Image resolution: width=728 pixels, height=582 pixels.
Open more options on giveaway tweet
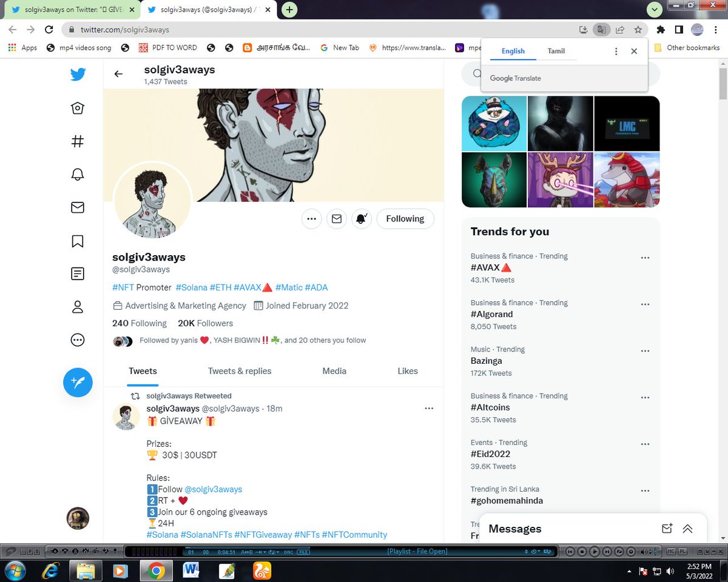tap(429, 409)
